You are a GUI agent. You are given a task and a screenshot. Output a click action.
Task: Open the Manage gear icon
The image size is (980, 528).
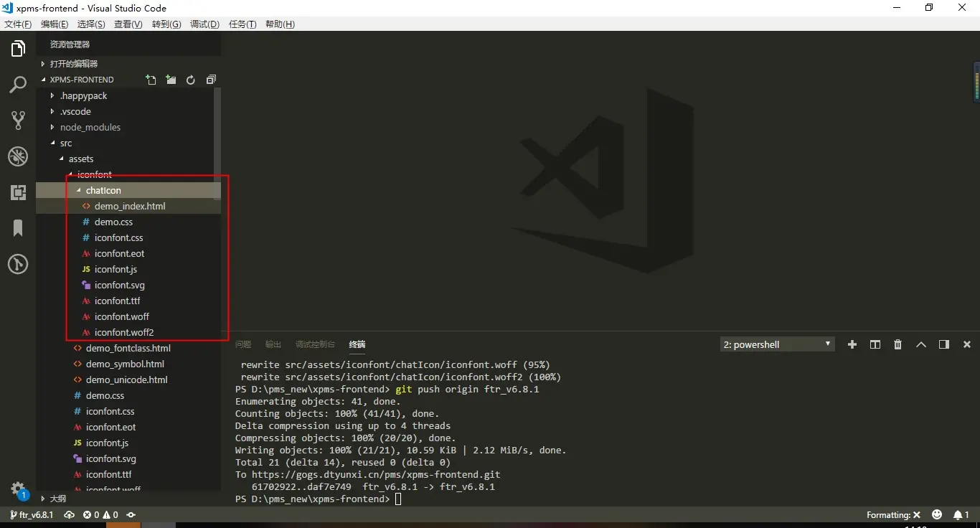coord(18,491)
